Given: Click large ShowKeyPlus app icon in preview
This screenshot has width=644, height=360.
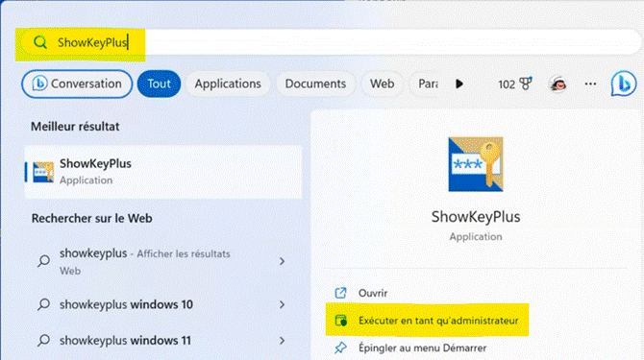Looking at the screenshot, I should [476, 164].
